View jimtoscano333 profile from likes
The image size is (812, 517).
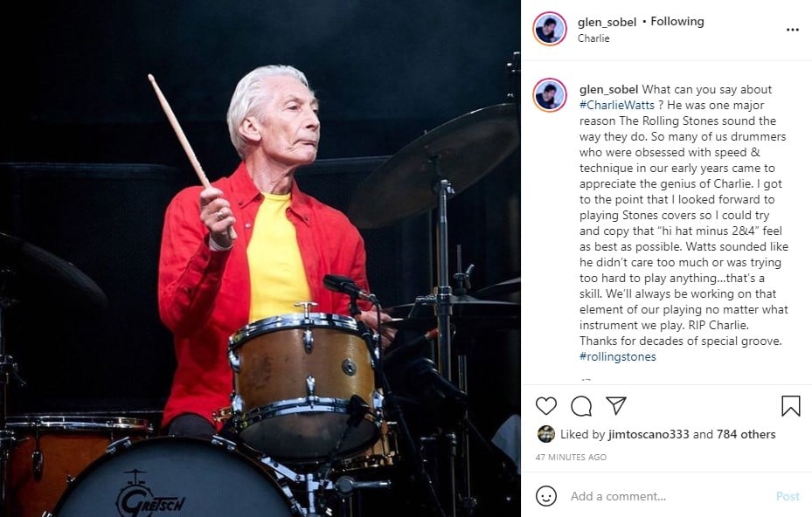(x=649, y=434)
